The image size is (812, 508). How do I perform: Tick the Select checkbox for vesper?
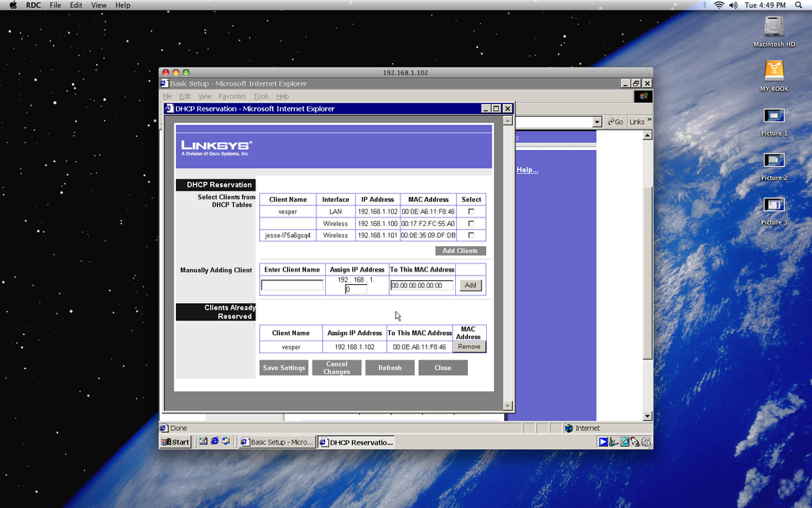click(x=471, y=211)
